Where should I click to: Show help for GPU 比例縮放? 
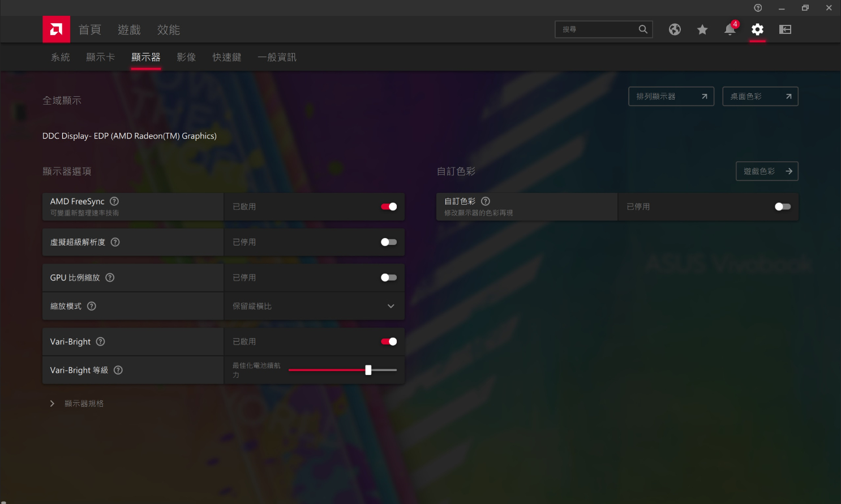(x=110, y=278)
